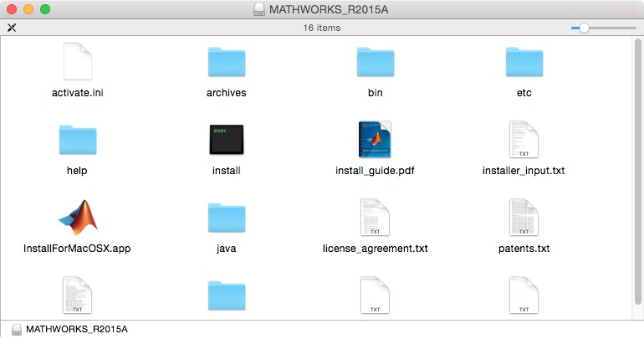
Task: Click the patents.txt file name
Action: click(524, 249)
